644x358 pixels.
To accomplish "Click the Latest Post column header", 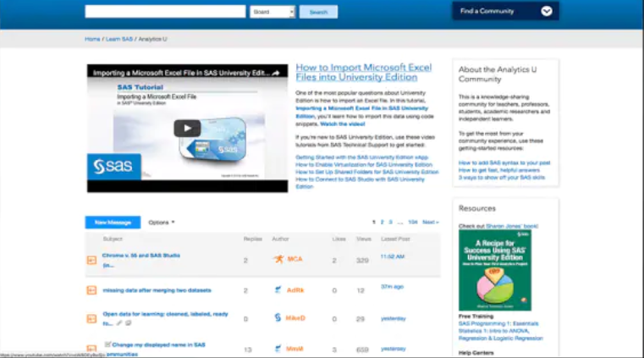I will tap(395, 239).
